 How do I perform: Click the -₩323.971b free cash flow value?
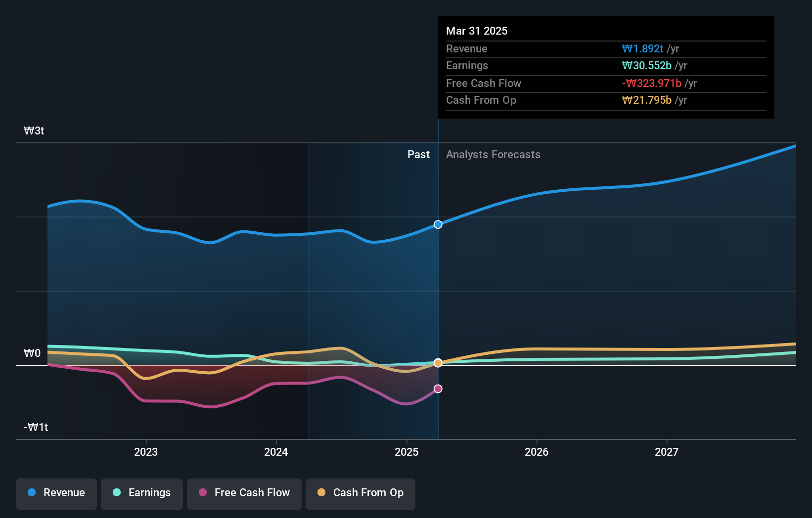(651, 83)
